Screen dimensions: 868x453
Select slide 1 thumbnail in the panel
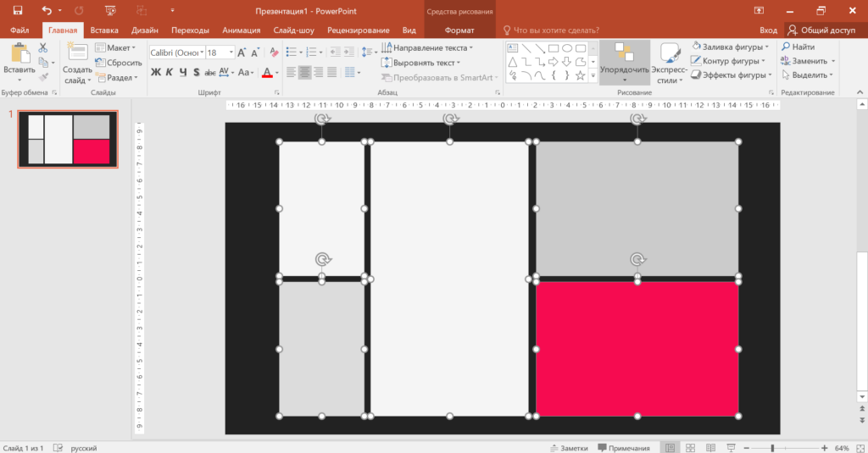coord(68,139)
